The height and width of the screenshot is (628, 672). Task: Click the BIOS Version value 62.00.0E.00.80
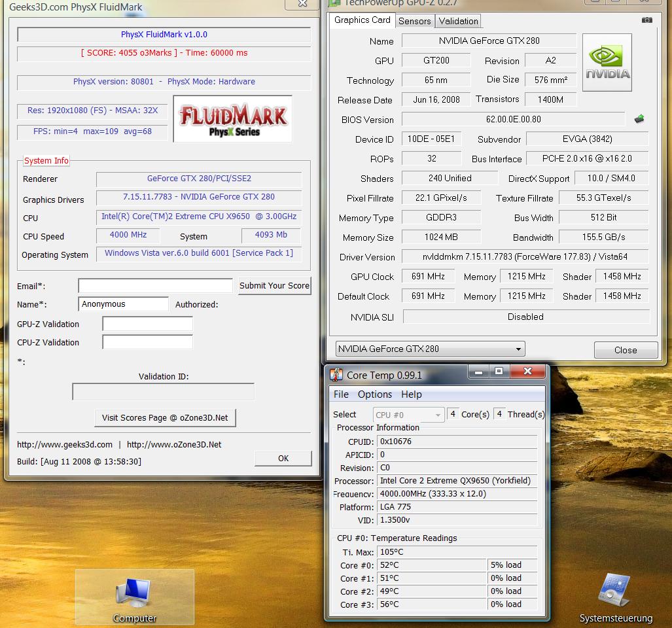click(x=513, y=119)
